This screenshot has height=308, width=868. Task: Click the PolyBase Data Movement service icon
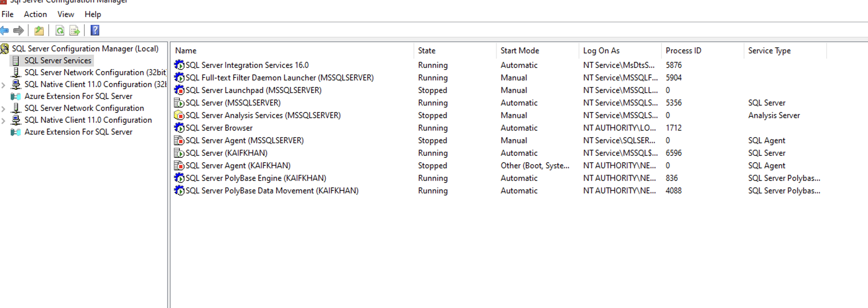179,190
